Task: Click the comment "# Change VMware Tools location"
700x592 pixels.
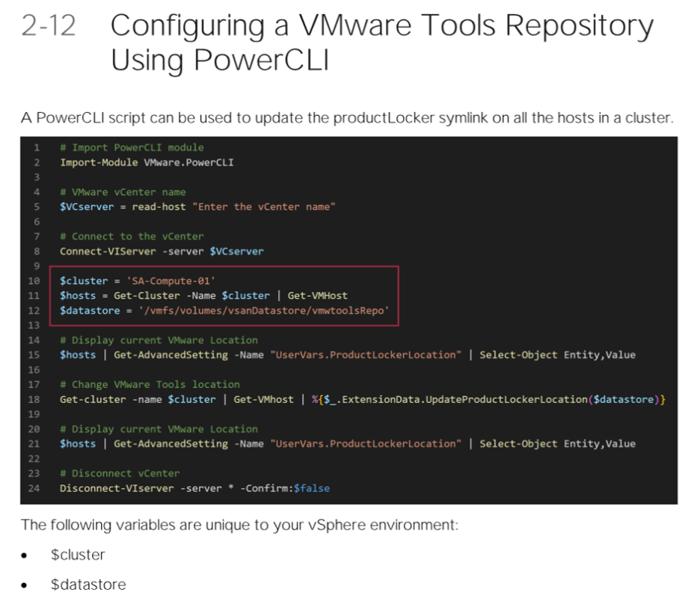Action: tap(150, 384)
